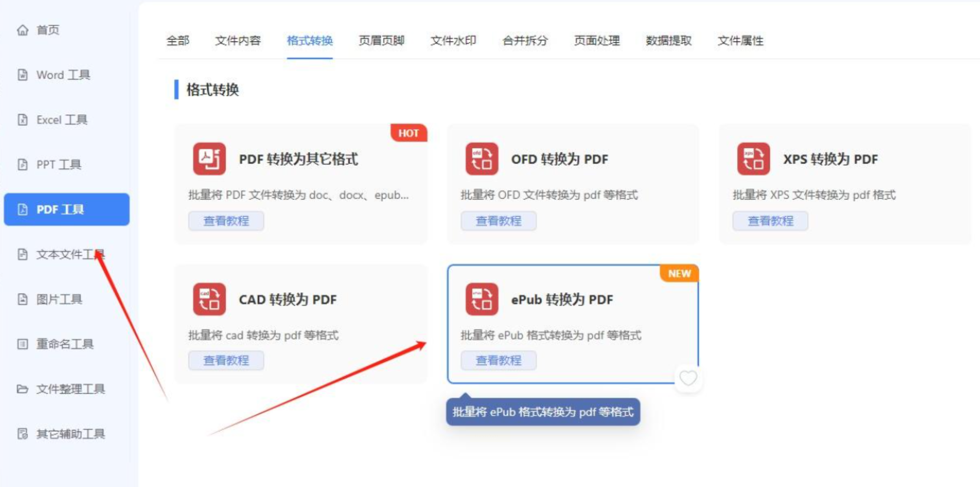Open Word 工具 in sidebar

click(63, 75)
